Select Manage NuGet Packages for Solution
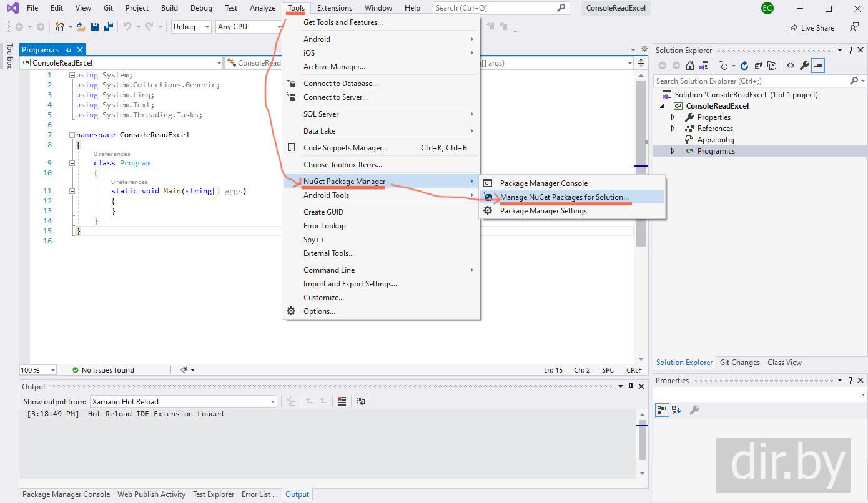 coord(564,197)
